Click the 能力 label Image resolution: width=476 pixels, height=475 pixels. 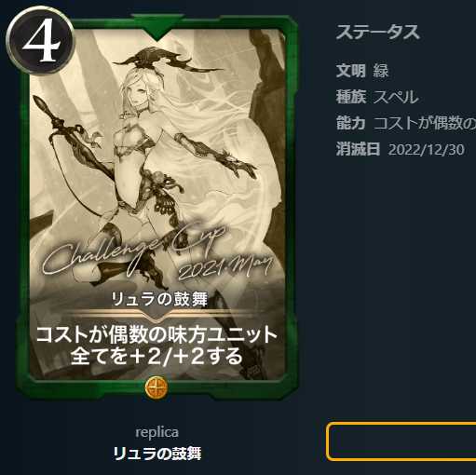pyautogui.click(x=351, y=123)
